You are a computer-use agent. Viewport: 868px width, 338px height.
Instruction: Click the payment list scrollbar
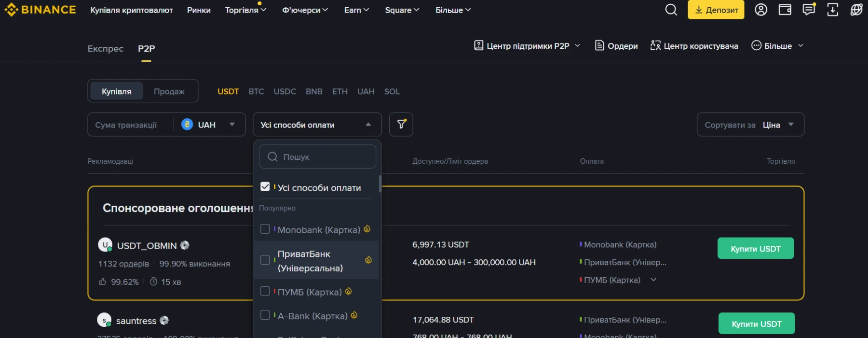tap(380, 183)
